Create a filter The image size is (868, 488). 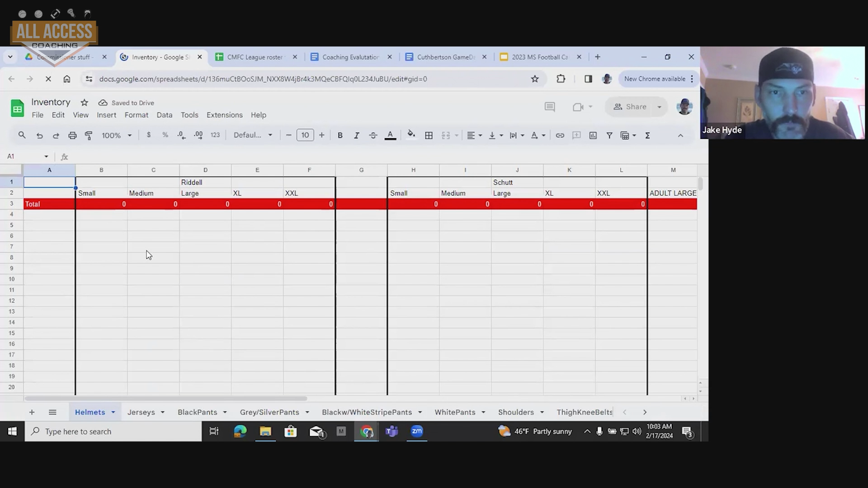click(609, 135)
